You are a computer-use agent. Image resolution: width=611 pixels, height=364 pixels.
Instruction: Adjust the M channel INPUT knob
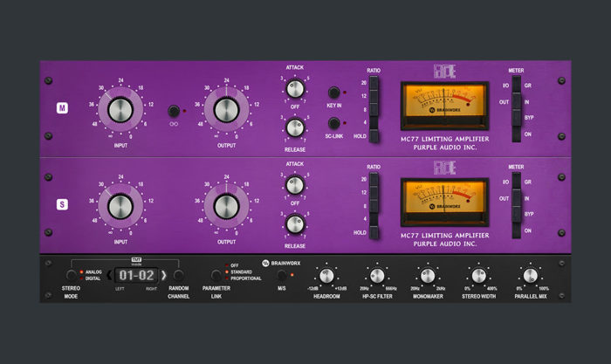click(120, 110)
